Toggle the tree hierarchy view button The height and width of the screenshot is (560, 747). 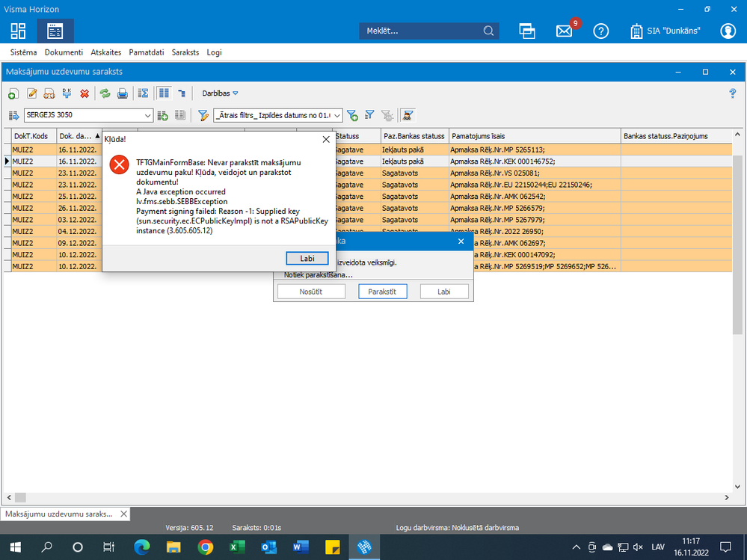coord(181,93)
